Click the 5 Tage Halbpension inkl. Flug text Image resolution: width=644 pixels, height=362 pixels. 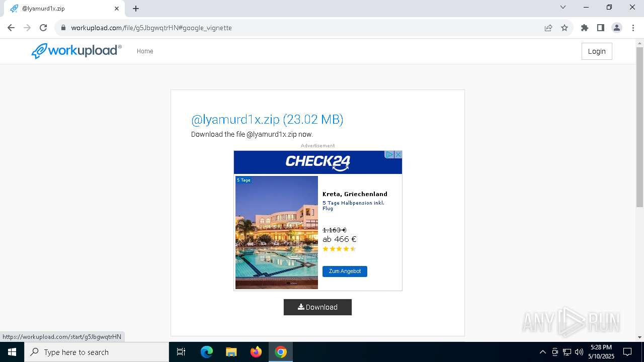pos(353,206)
